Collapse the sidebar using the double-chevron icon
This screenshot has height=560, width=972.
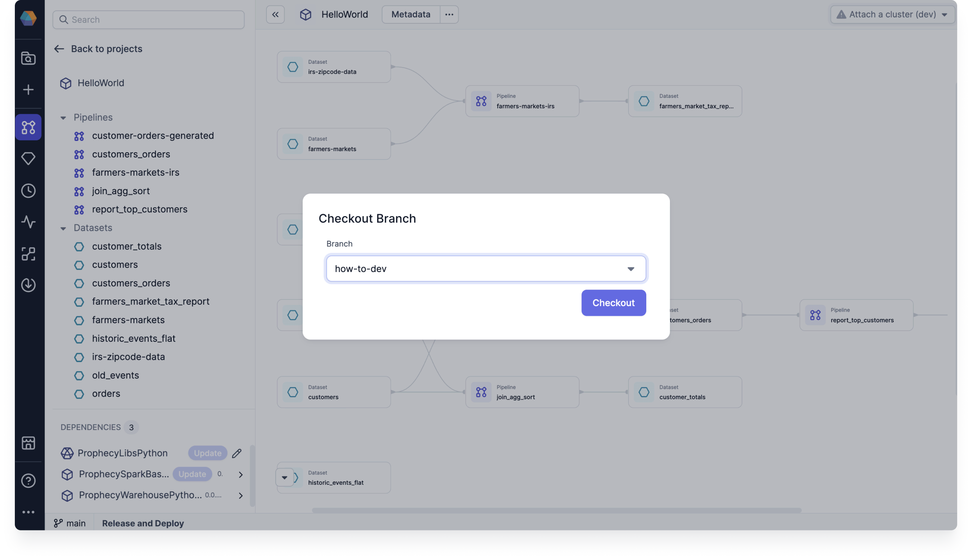pyautogui.click(x=275, y=14)
